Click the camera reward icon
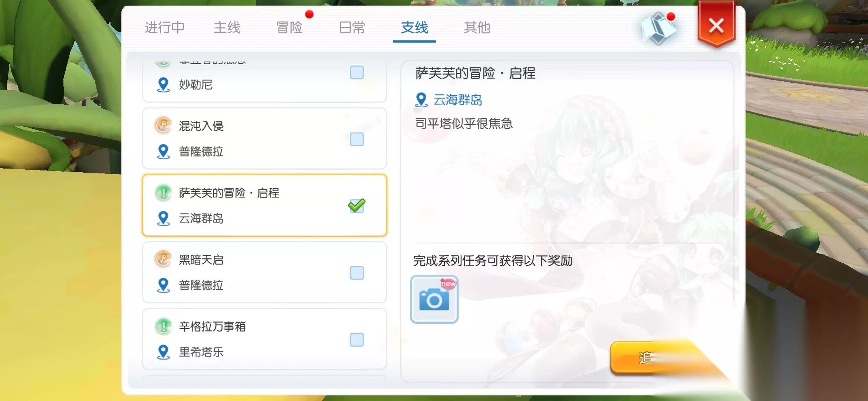 tap(434, 299)
